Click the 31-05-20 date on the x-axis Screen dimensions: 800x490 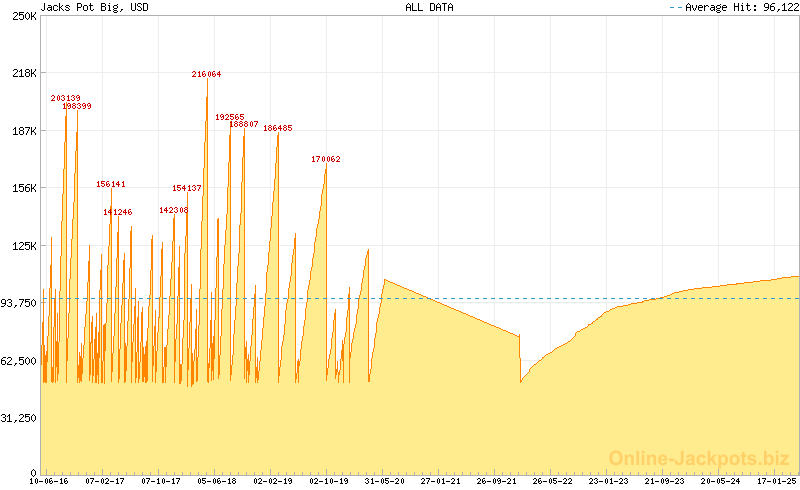(x=383, y=481)
